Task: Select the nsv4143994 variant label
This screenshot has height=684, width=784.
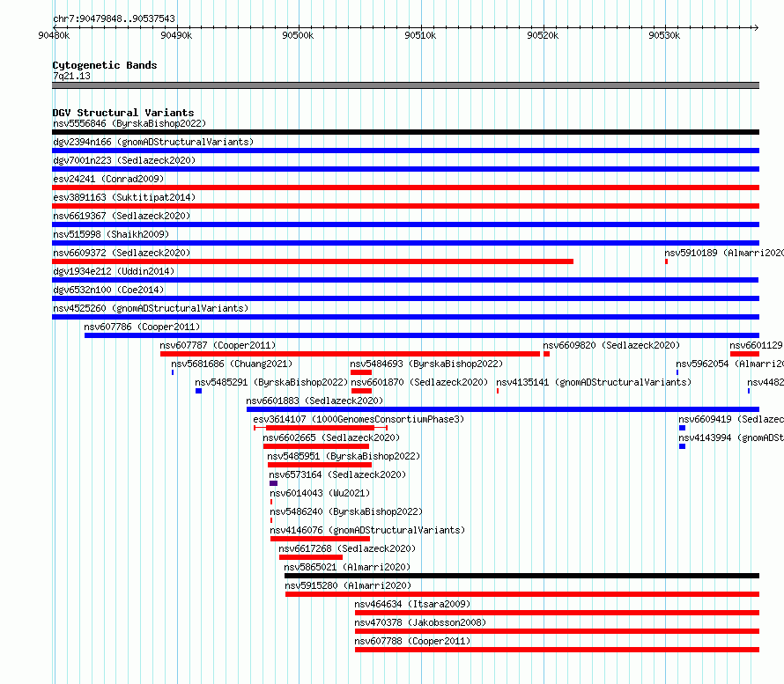Action: point(731,438)
